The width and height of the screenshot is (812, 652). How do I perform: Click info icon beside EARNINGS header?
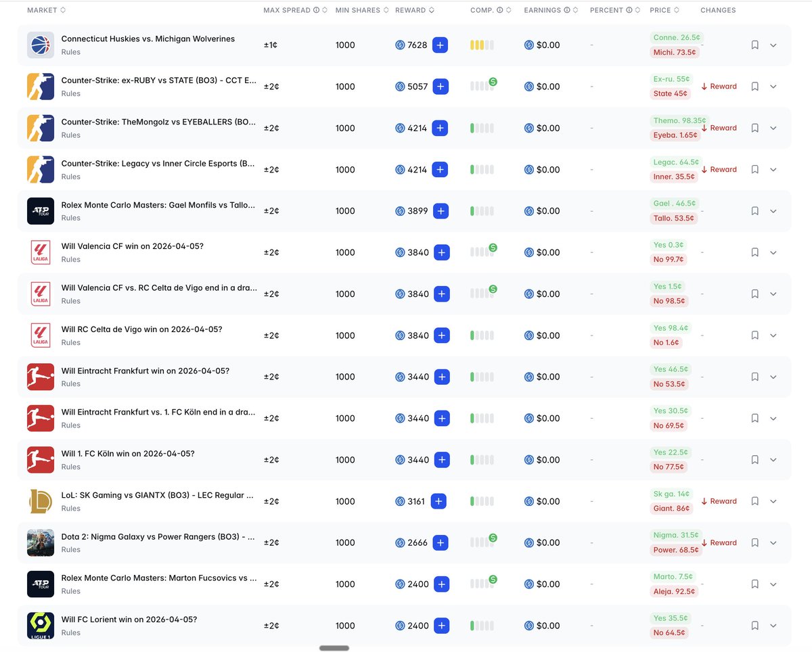tap(567, 10)
